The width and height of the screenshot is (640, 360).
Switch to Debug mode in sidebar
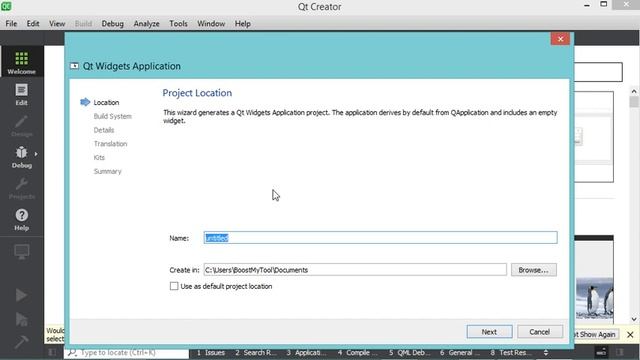click(22, 157)
